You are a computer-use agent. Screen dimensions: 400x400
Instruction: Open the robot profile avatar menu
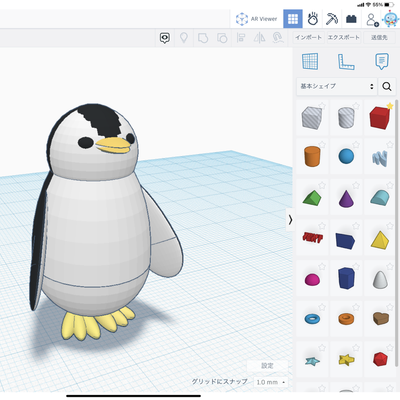[391, 19]
